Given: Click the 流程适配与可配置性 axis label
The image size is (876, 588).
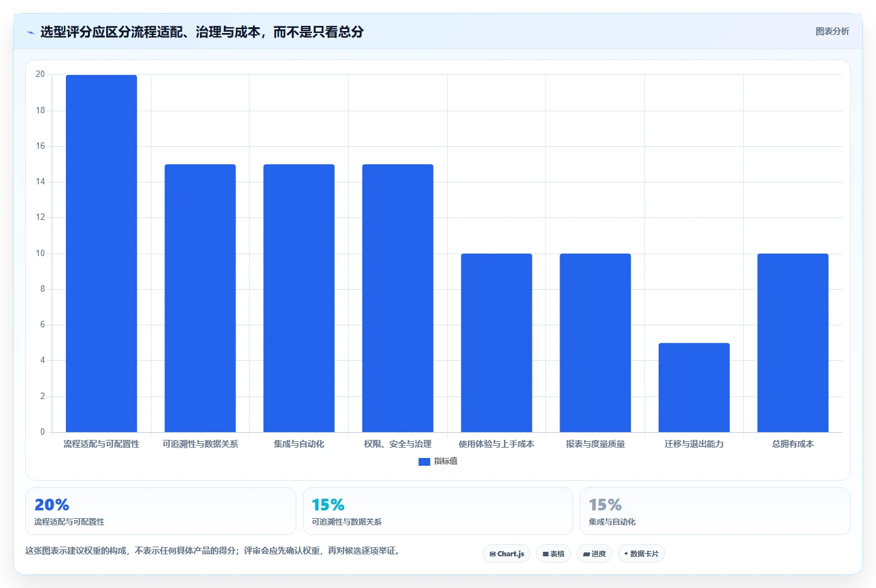Looking at the screenshot, I should pyautogui.click(x=102, y=444).
